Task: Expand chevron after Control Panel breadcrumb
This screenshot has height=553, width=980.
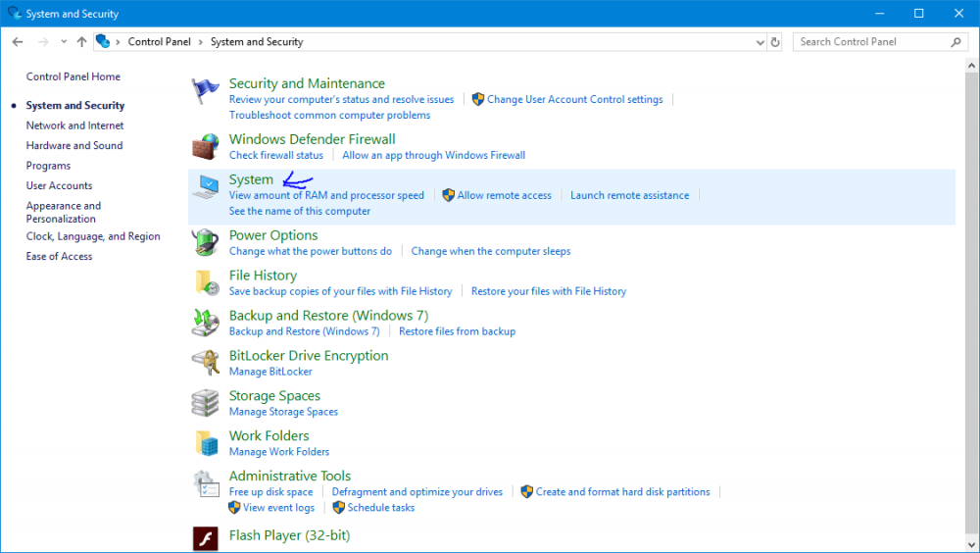Action: [x=201, y=42]
